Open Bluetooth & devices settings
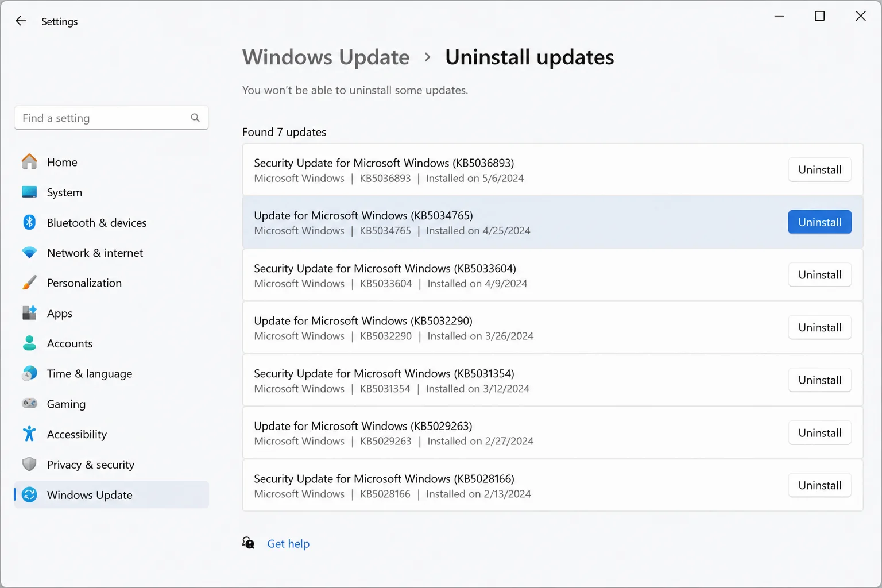This screenshot has width=882, height=588. [x=111, y=222]
